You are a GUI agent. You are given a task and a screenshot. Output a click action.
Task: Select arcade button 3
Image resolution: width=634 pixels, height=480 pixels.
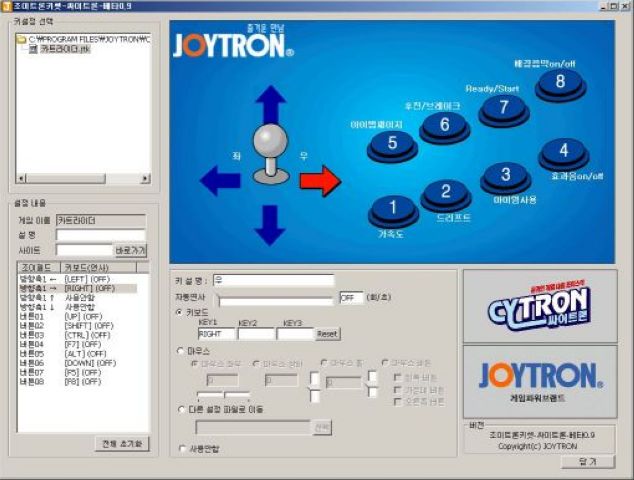(x=505, y=177)
